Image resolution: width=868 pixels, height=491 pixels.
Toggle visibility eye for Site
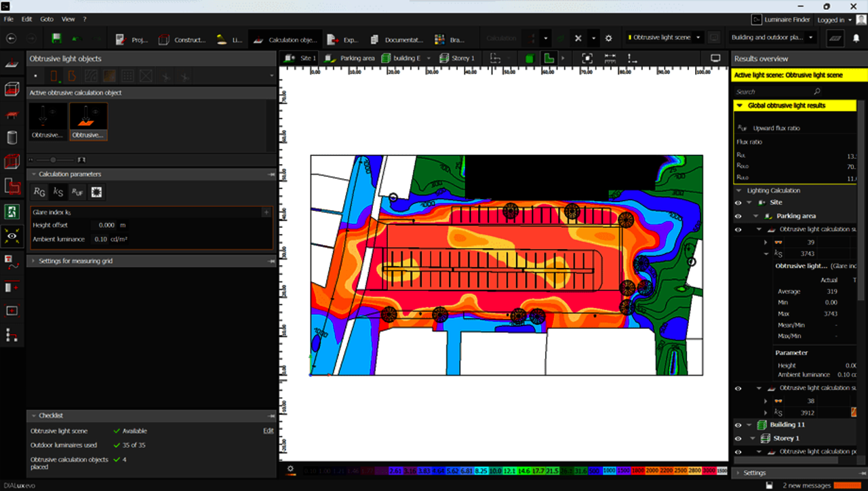click(x=738, y=202)
